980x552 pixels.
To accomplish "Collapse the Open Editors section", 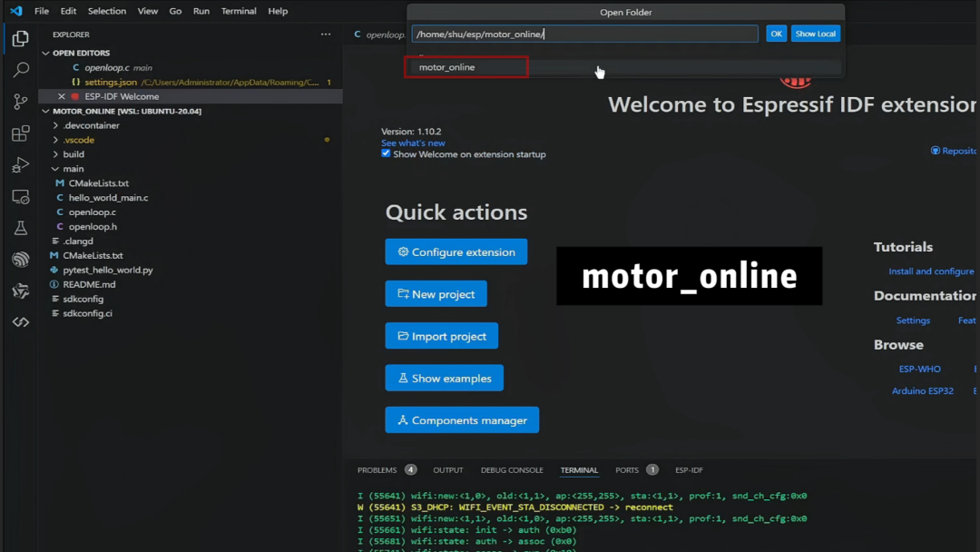I will (45, 54).
